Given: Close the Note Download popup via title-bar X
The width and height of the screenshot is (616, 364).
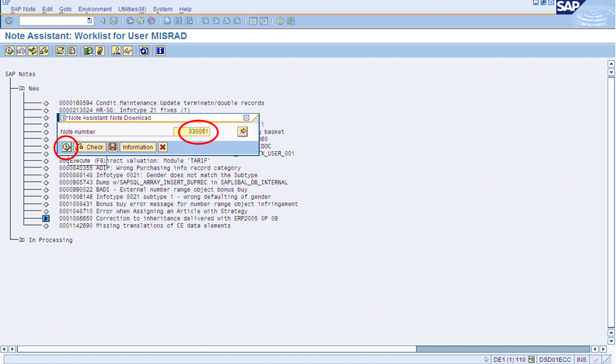Looking at the screenshot, I should pos(246,118).
